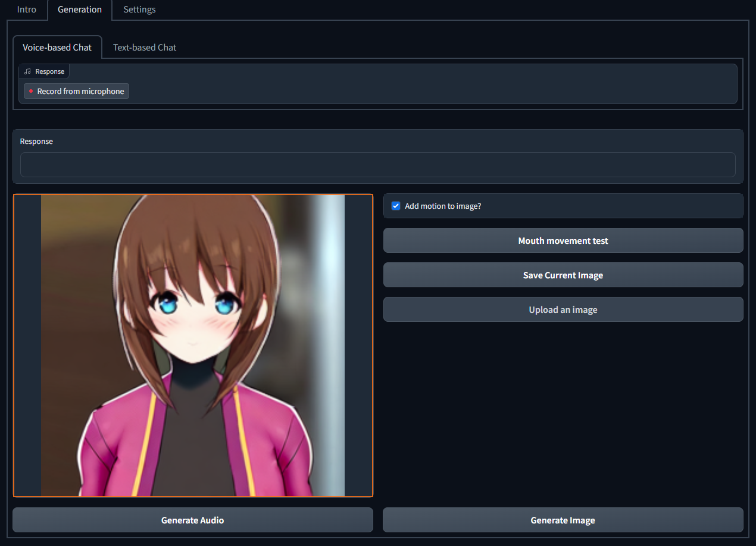Switch to the Intro tab

coord(27,10)
